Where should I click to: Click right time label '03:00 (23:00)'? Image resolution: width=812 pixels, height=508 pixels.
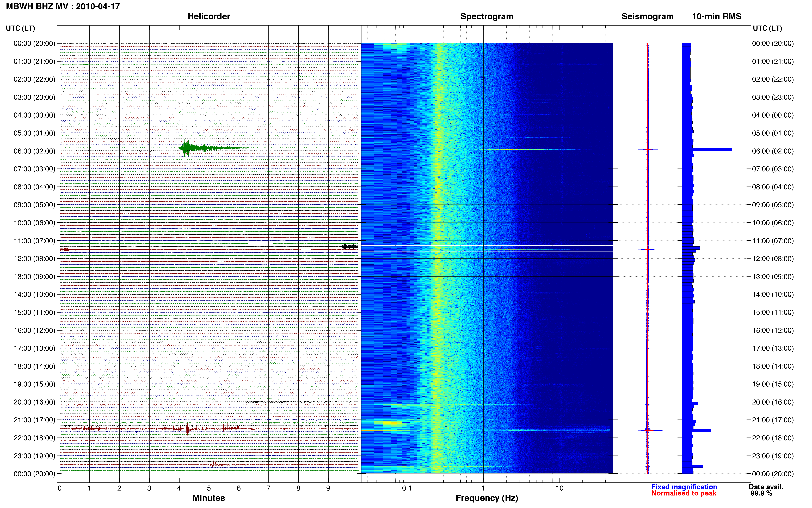tap(773, 97)
